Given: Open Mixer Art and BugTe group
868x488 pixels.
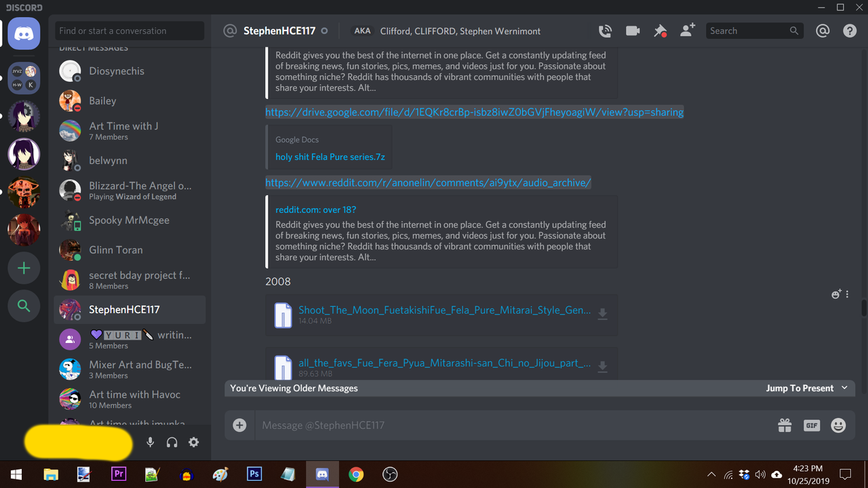Looking at the screenshot, I should click(x=130, y=369).
